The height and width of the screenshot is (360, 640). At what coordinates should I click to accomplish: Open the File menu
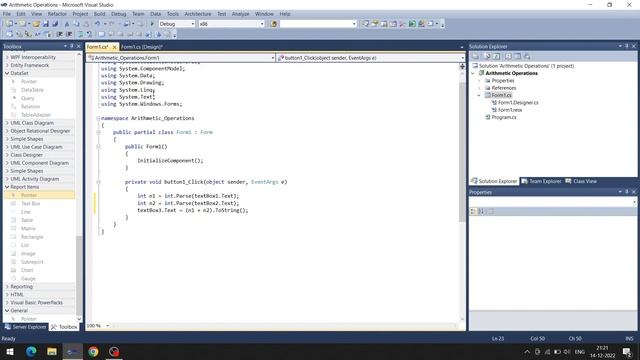(x=7, y=14)
